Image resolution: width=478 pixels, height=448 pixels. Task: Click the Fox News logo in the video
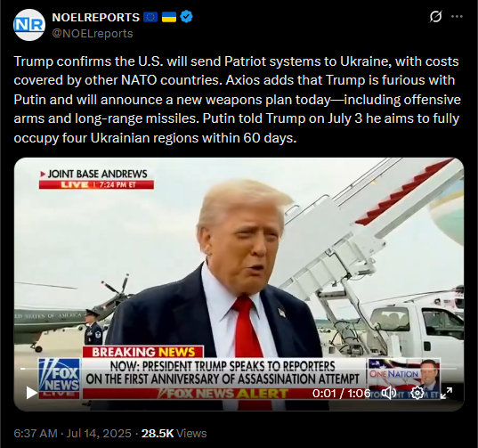59,379
